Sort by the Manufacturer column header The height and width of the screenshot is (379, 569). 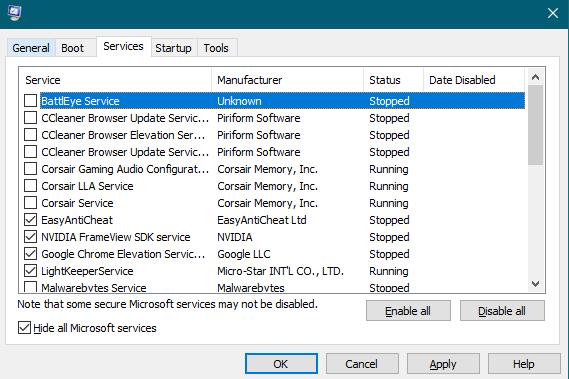click(287, 80)
